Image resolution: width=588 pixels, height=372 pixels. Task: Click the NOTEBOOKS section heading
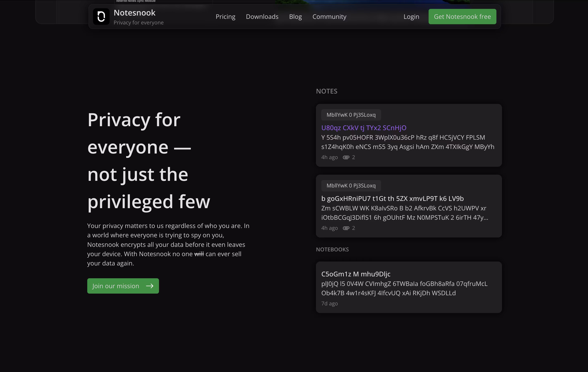click(332, 249)
